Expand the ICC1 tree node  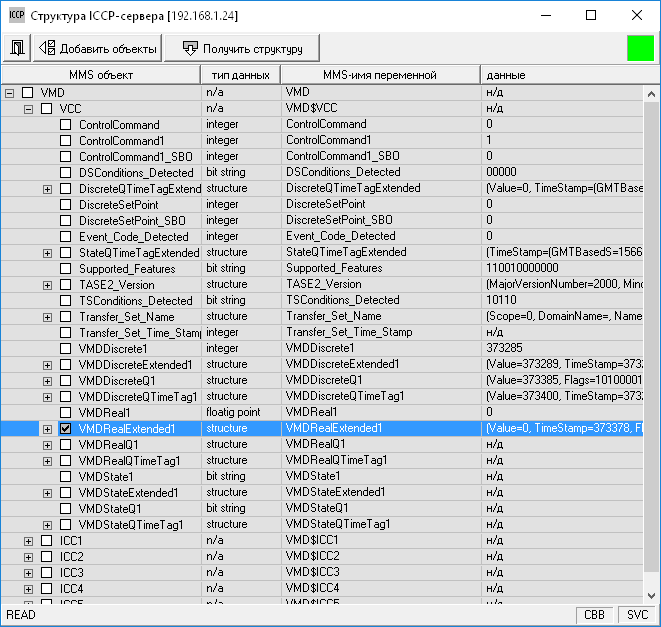[x=29, y=541]
